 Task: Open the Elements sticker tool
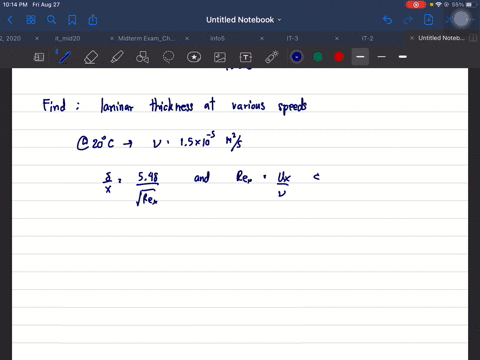coord(194,57)
